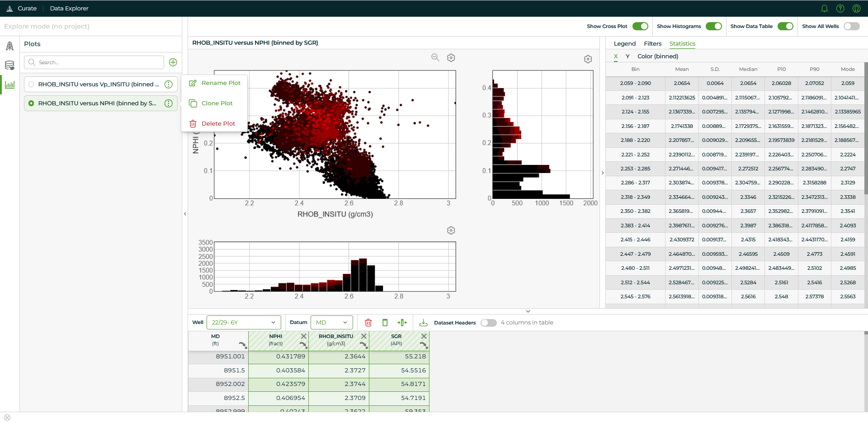
Task: Select bin row 2.059 - 2.090
Action: [x=735, y=84]
